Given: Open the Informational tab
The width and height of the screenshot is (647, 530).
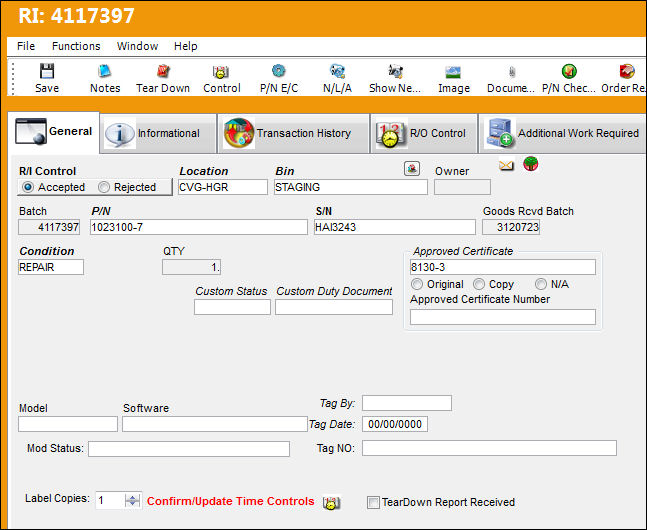Looking at the screenshot, I should [158, 133].
